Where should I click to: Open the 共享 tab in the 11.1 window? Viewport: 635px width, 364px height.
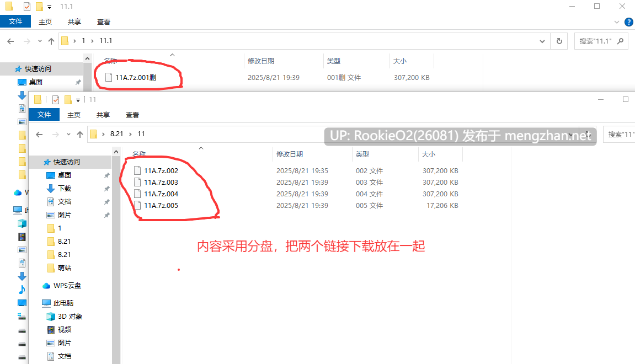coord(74,22)
